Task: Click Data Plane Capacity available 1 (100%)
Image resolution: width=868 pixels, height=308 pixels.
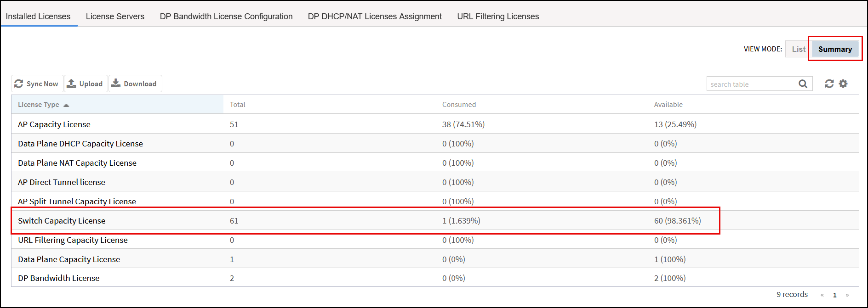Action: [x=670, y=259]
